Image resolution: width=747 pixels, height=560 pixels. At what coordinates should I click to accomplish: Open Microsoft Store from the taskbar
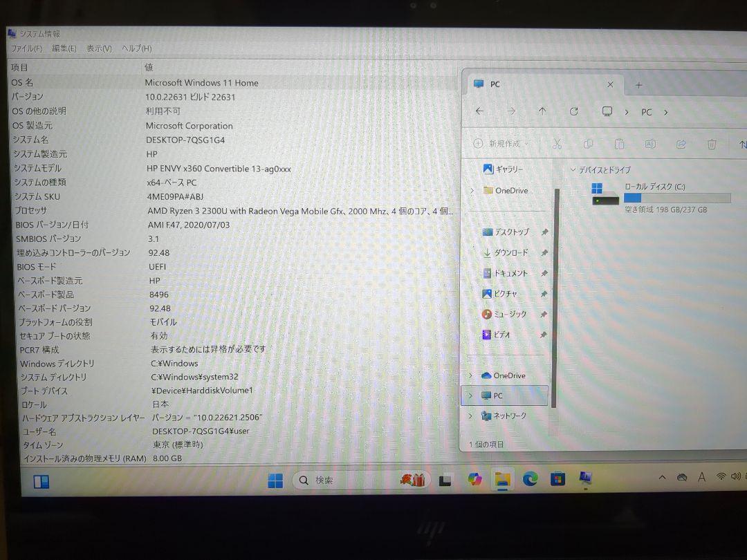557,478
